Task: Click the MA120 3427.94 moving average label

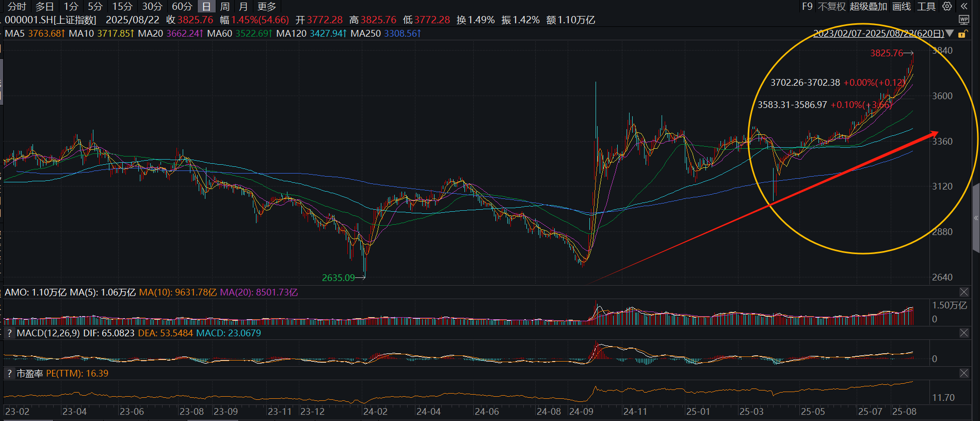Action: [312, 34]
